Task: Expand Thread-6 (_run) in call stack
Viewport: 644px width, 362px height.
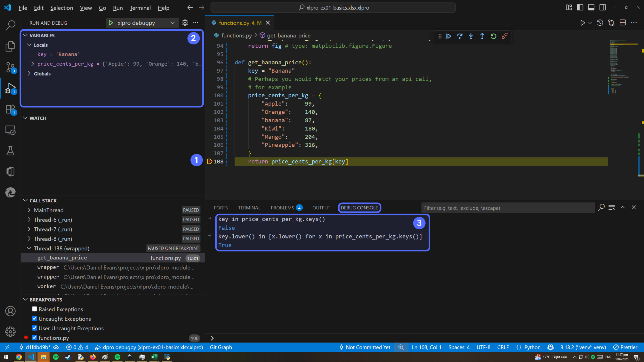Action: [x=29, y=220]
